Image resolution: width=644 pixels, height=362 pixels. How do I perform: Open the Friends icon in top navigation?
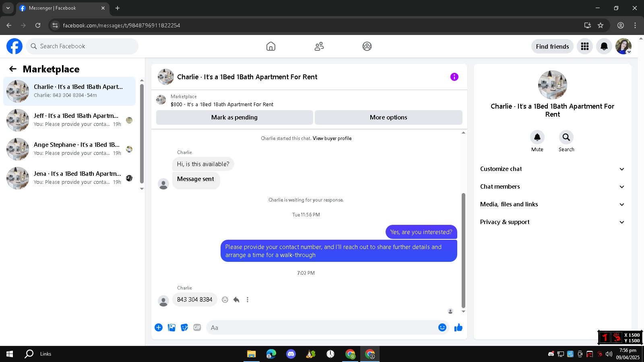click(319, 46)
